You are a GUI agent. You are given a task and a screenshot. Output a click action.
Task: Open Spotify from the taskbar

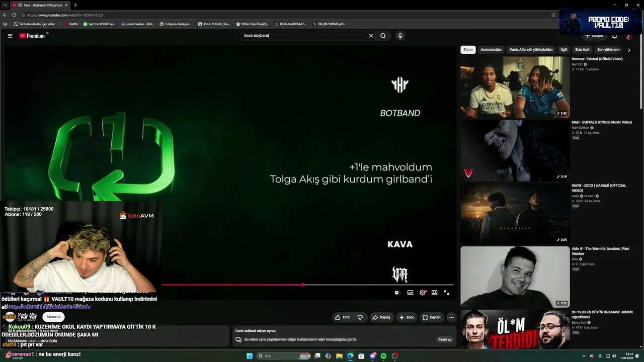click(383, 356)
